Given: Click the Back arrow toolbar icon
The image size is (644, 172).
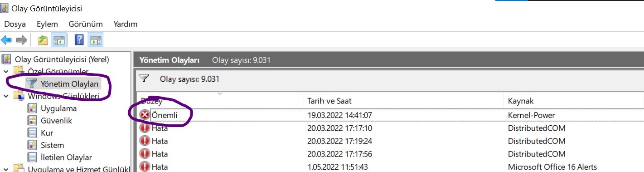Looking at the screenshot, I should coord(6,40).
